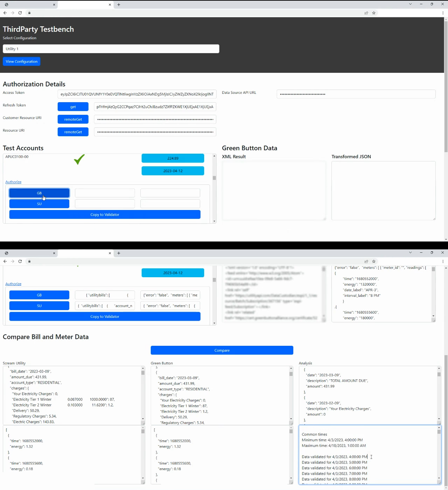The width and height of the screenshot is (448, 490).
Task: Click the Authorize link in top window
Action: tap(13, 182)
